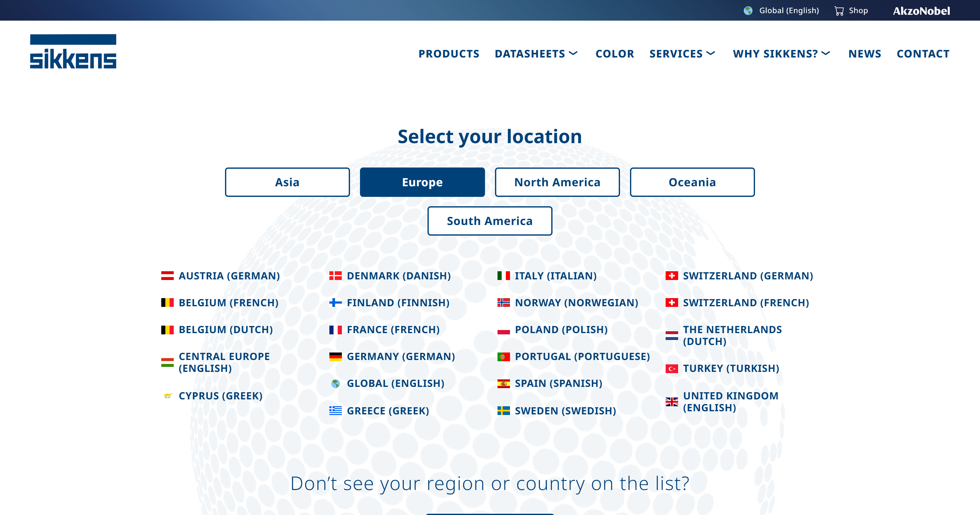This screenshot has height=515, width=980.
Task: Switch to the Oceania region tab
Action: click(x=692, y=182)
